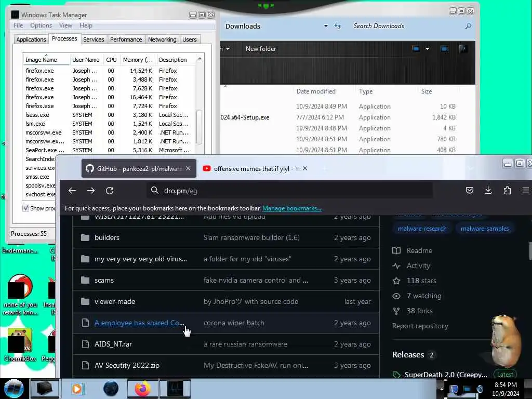The height and width of the screenshot is (399, 532).
Task: Go forward in Firefox
Action: tap(91, 191)
